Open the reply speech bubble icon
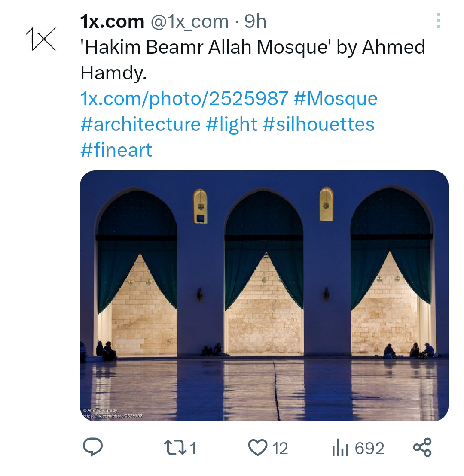This screenshot has width=464, height=476. point(92,447)
